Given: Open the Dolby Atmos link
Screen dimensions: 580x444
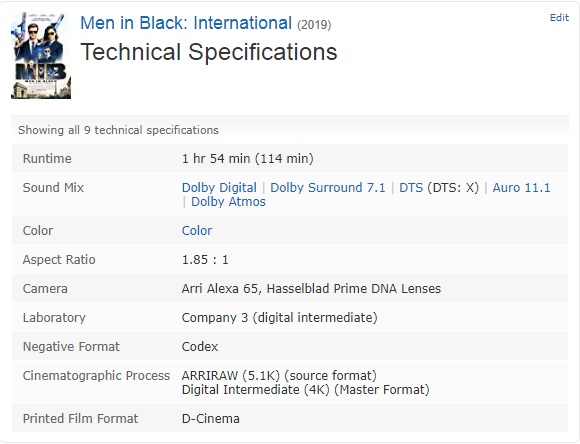Looking at the screenshot, I should 228,202.
